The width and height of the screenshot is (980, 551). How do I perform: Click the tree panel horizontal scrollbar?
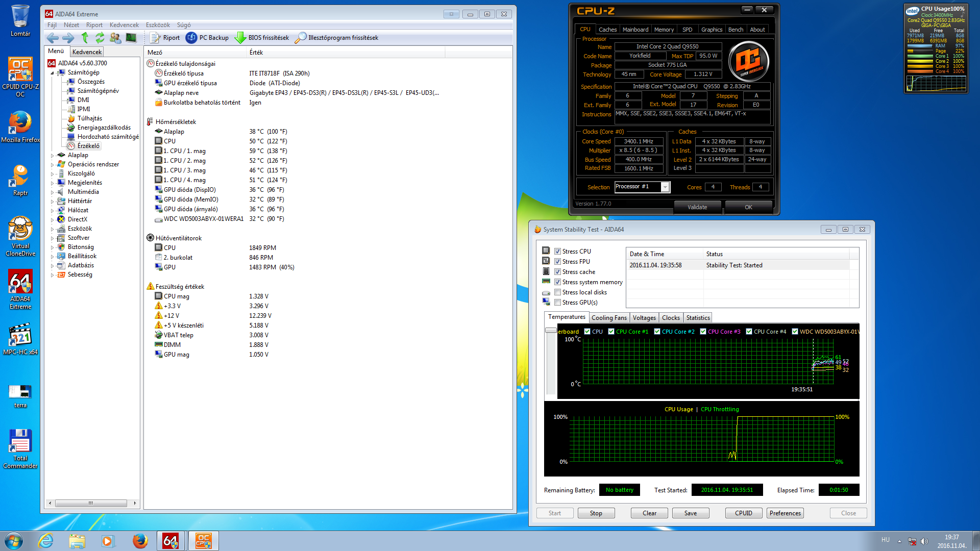tap(92, 503)
